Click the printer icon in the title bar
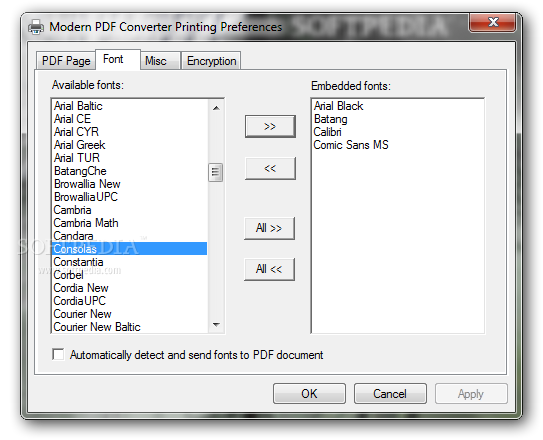The width and height of the screenshot is (543, 440). coord(36,27)
